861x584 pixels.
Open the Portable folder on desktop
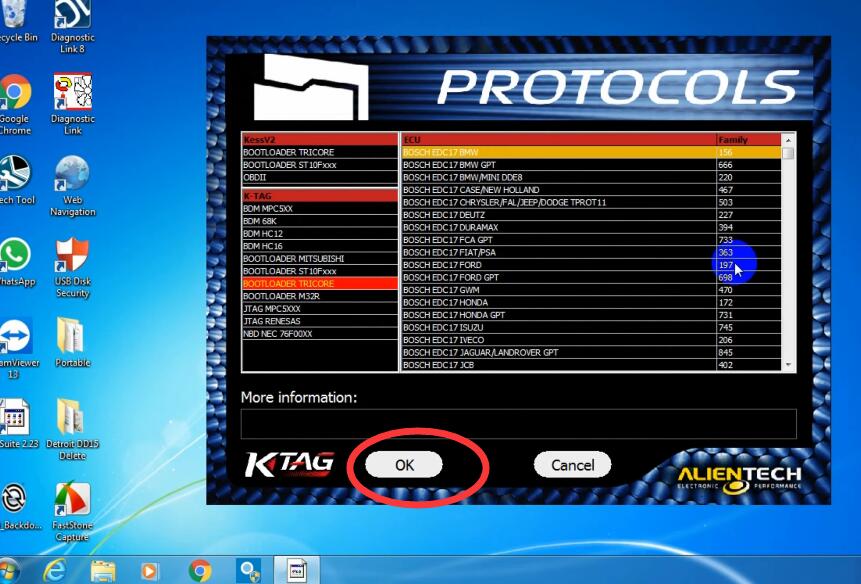[x=72, y=342]
